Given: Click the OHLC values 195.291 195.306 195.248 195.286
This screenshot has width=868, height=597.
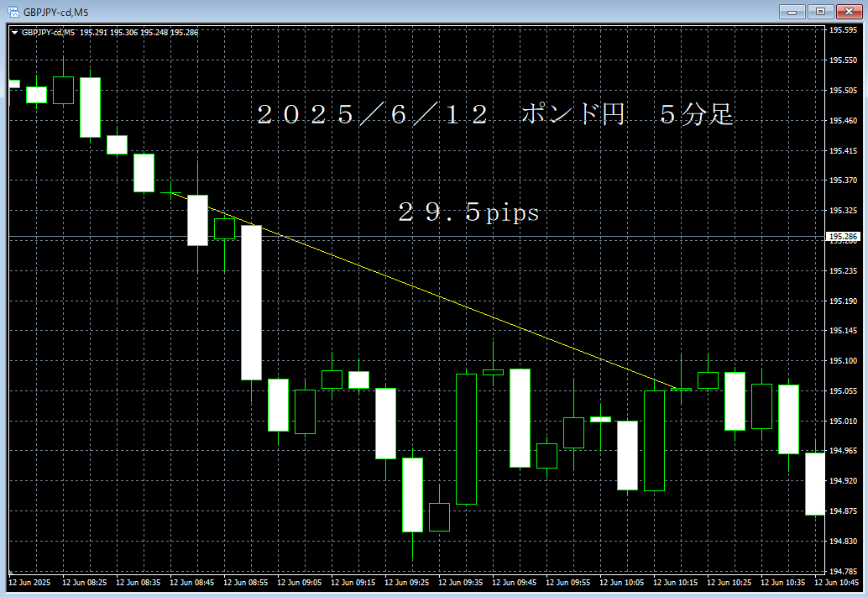Looking at the screenshot, I should tap(139, 33).
